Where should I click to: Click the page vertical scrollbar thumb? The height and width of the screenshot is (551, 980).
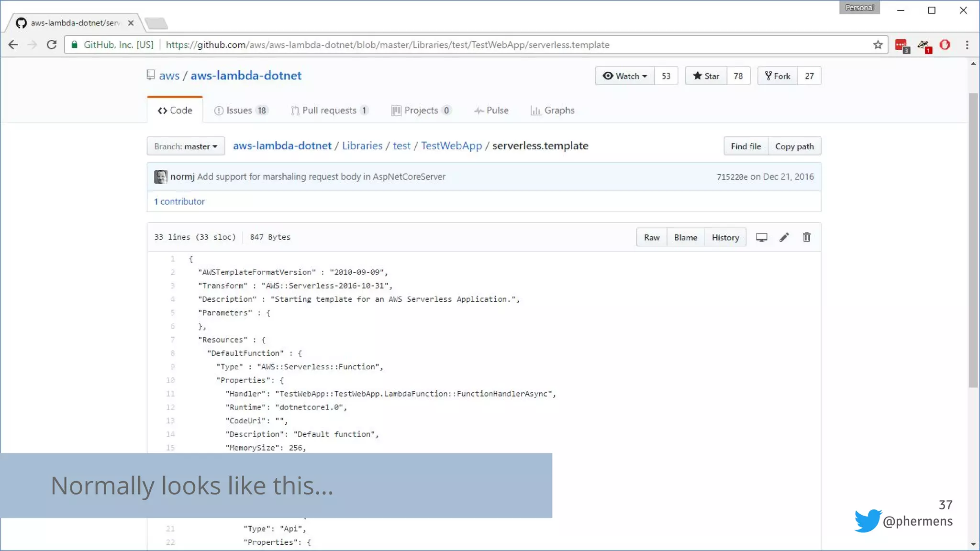point(973,239)
